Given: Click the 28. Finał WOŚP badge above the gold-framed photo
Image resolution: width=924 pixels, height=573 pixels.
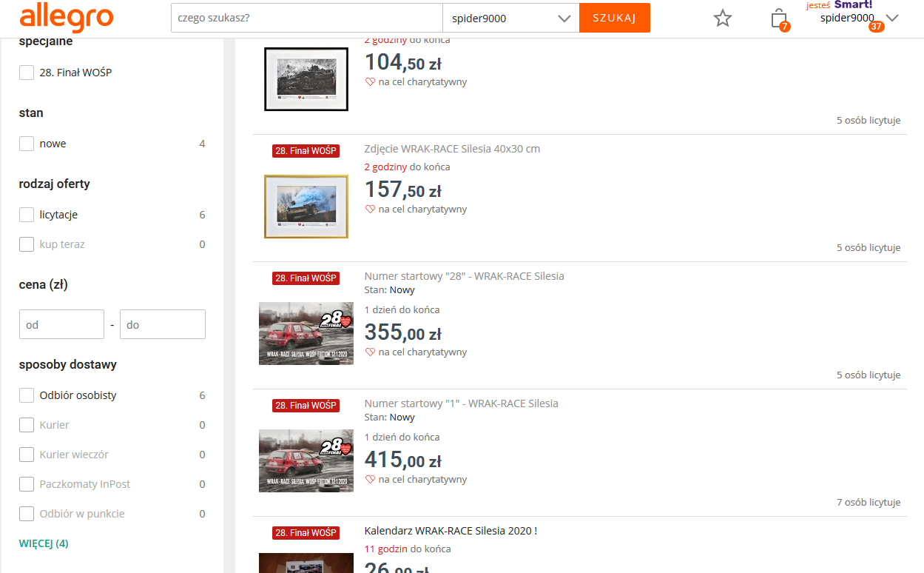Looking at the screenshot, I should [x=306, y=151].
